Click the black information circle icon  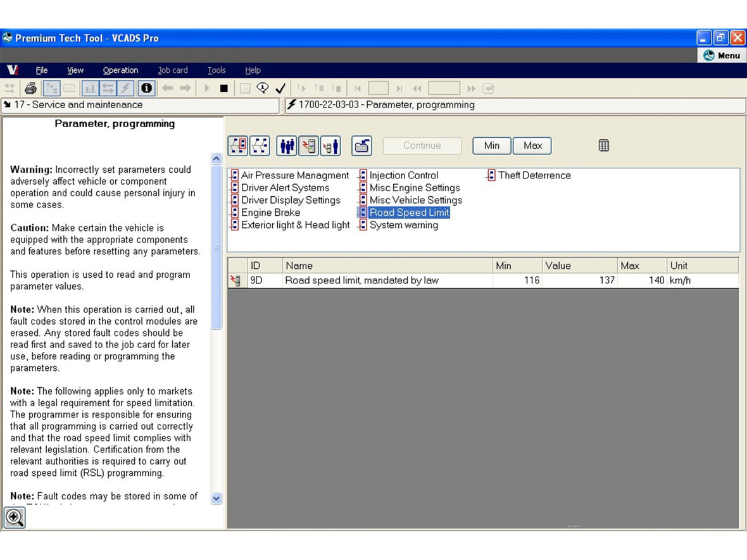146,88
